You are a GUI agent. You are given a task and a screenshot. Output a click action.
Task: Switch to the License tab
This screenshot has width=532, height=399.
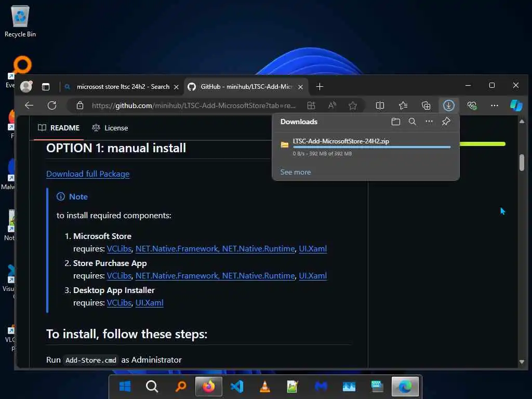point(110,128)
